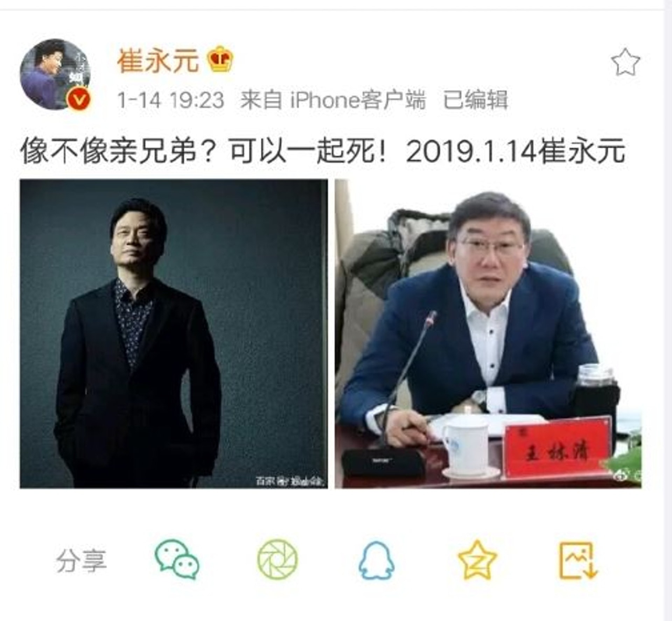Share to Qzone with the yellow star icon
The image size is (672, 621).
point(477,560)
